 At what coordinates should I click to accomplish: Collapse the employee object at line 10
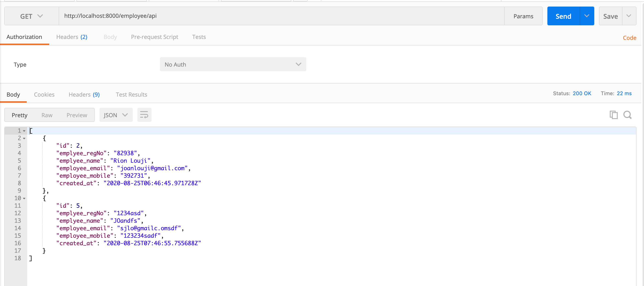pos(24,198)
